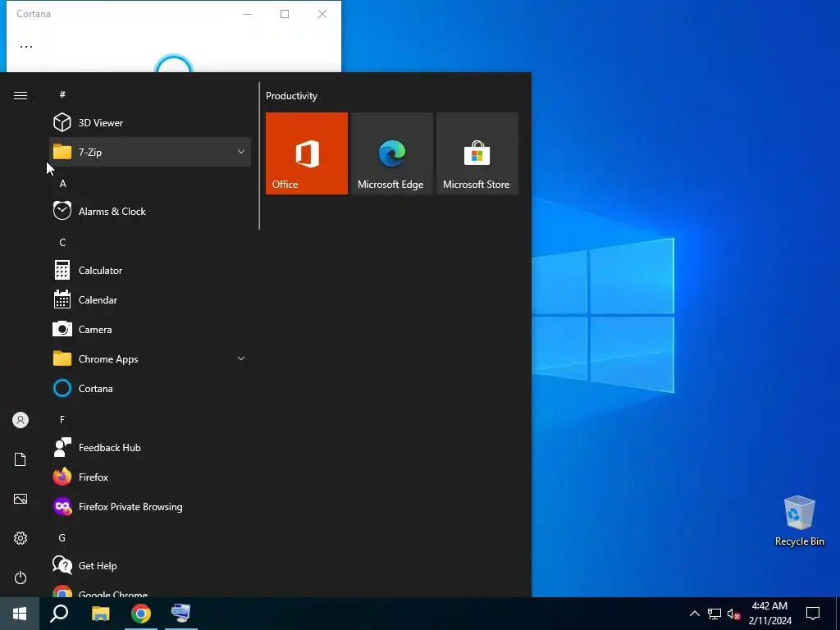Maximize the Cortana window
Screen dimensions: 840x630
[x=285, y=14]
